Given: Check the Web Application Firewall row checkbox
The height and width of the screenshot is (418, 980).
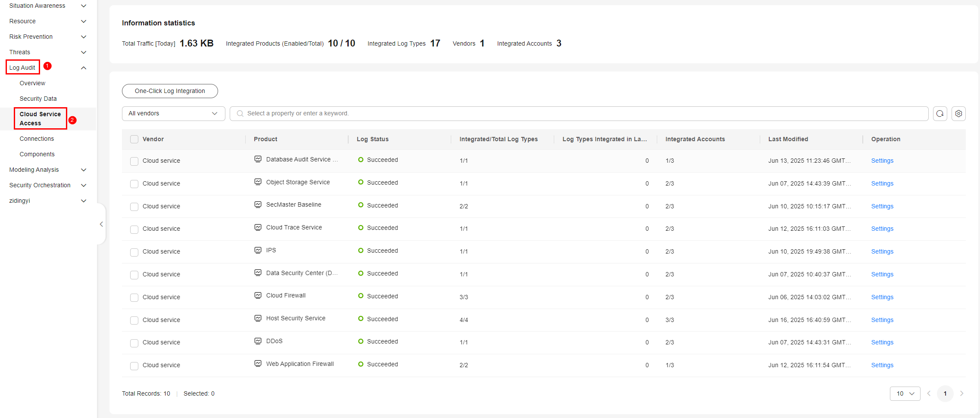Looking at the screenshot, I should [134, 365].
